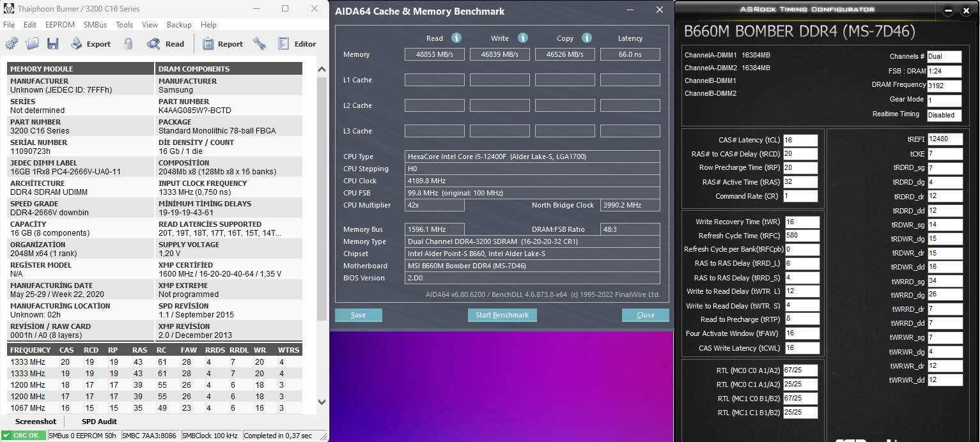Viewport: 980px width, 442px height.
Task: Click the RTL (MC0 C0 A1/A2) field
Action: pos(800,370)
